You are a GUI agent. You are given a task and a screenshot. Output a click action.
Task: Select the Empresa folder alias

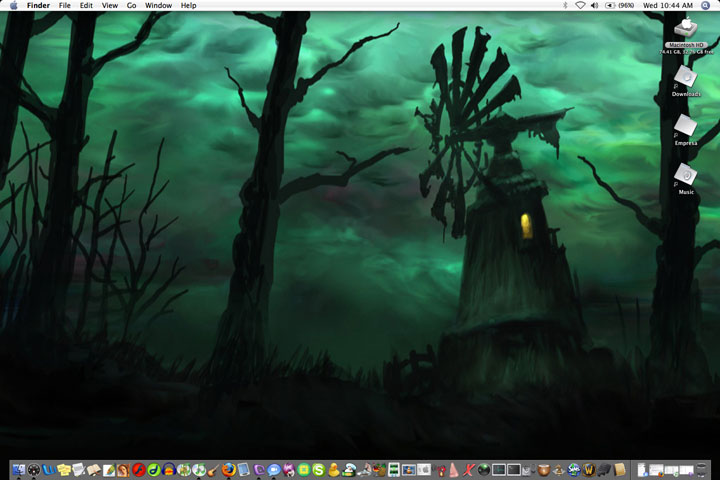click(x=686, y=125)
